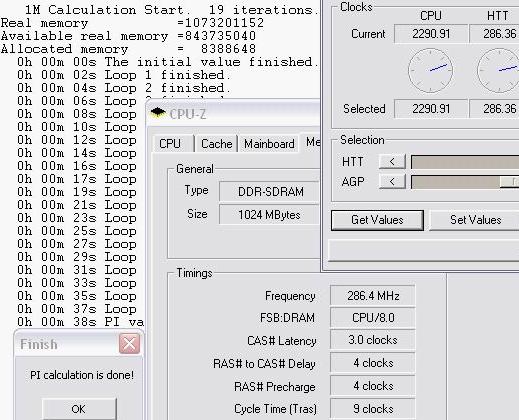Click the 'PI calculation is done!' message
This screenshot has height=420, width=519.
tap(82, 375)
